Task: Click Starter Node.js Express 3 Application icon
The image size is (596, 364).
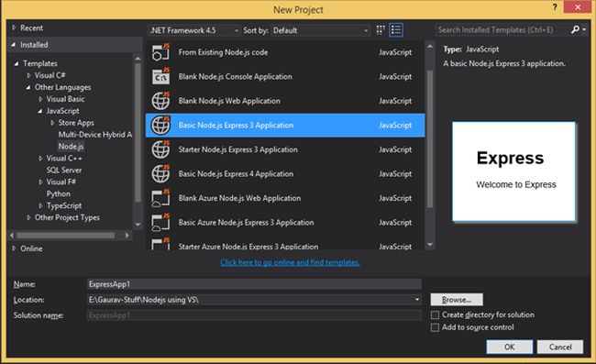Action: (160, 149)
